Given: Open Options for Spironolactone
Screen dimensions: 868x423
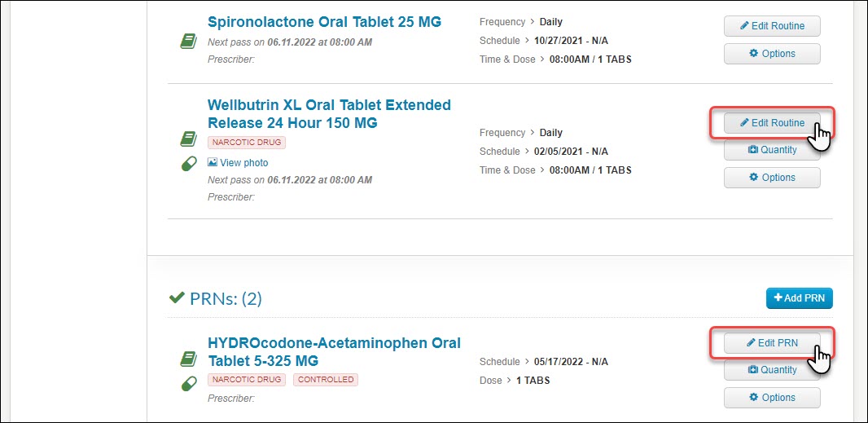Looking at the screenshot, I should [772, 54].
